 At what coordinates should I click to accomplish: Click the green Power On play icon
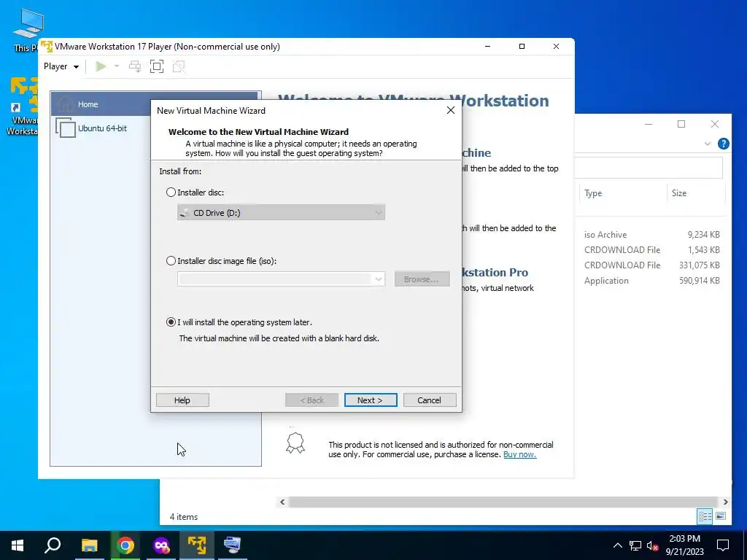[101, 66]
